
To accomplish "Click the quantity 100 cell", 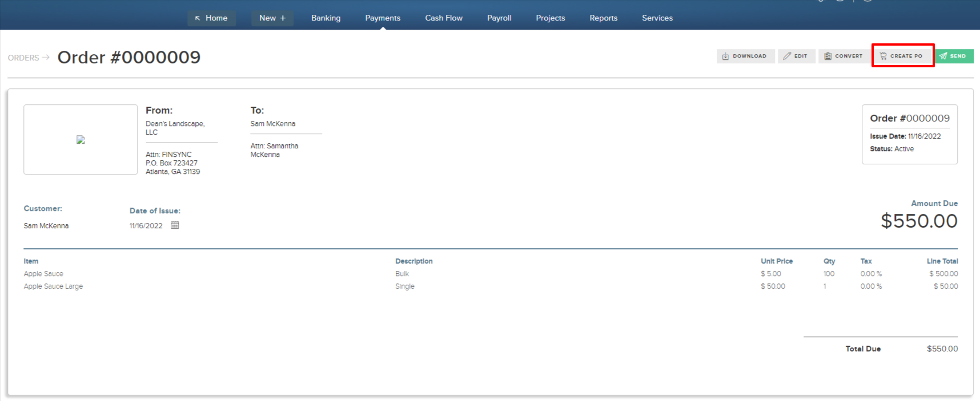I will [x=829, y=274].
